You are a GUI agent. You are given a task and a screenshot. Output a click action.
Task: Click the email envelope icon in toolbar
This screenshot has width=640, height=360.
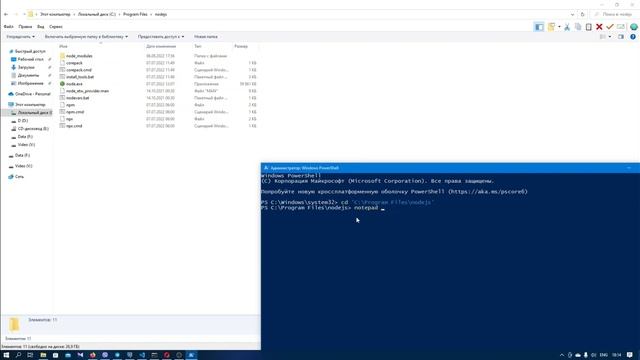click(621, 27)
